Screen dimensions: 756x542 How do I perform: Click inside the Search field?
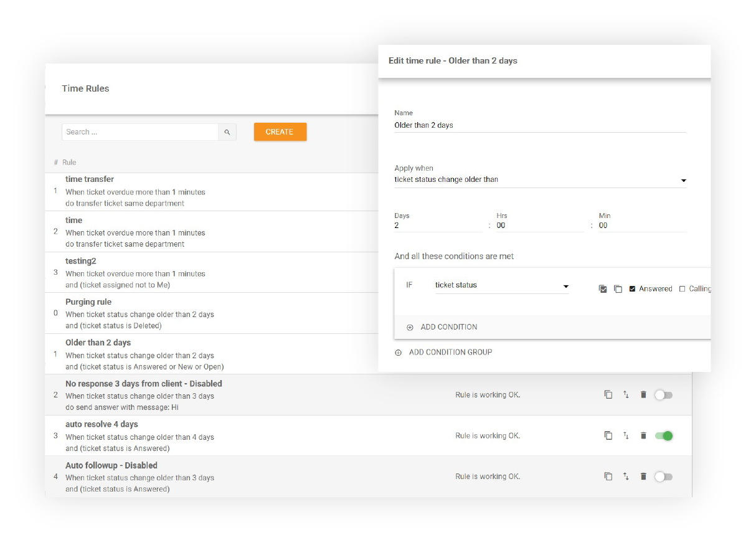point(137,131)
